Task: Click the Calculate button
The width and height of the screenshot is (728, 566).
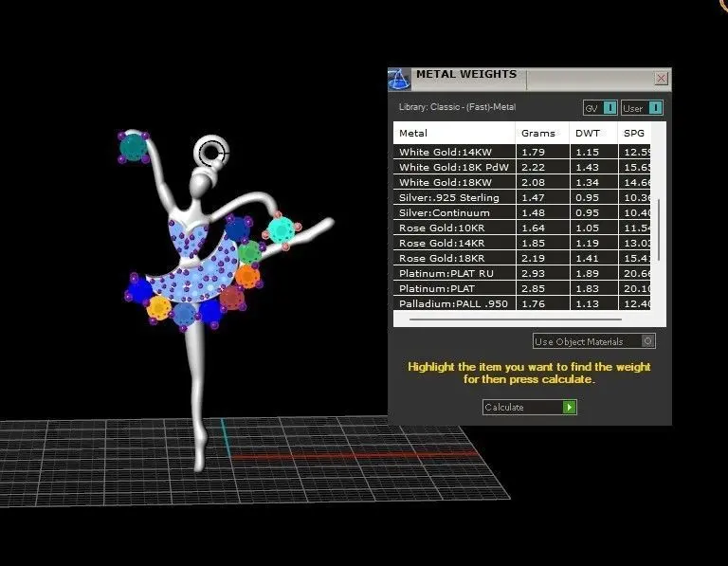Action: 529,408
